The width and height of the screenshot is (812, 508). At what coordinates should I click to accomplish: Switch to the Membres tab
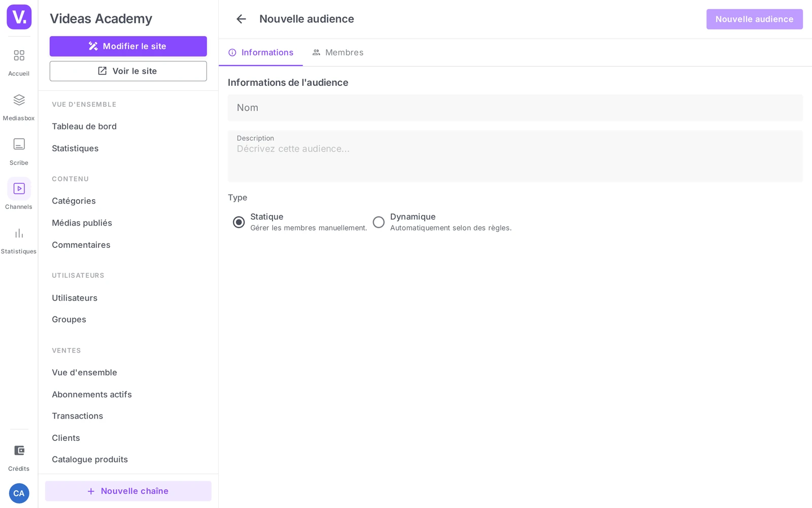click(338, 52)
